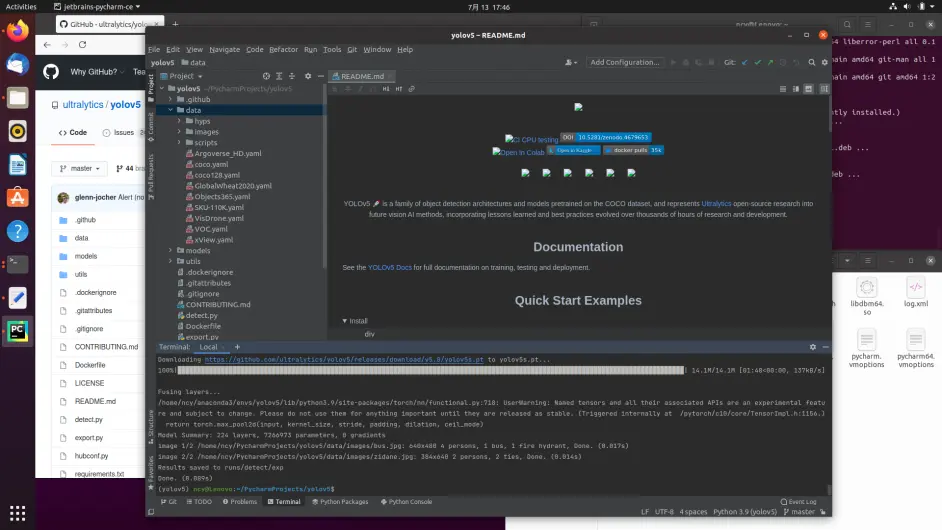Open the Python Packages tab

point(340,502)
